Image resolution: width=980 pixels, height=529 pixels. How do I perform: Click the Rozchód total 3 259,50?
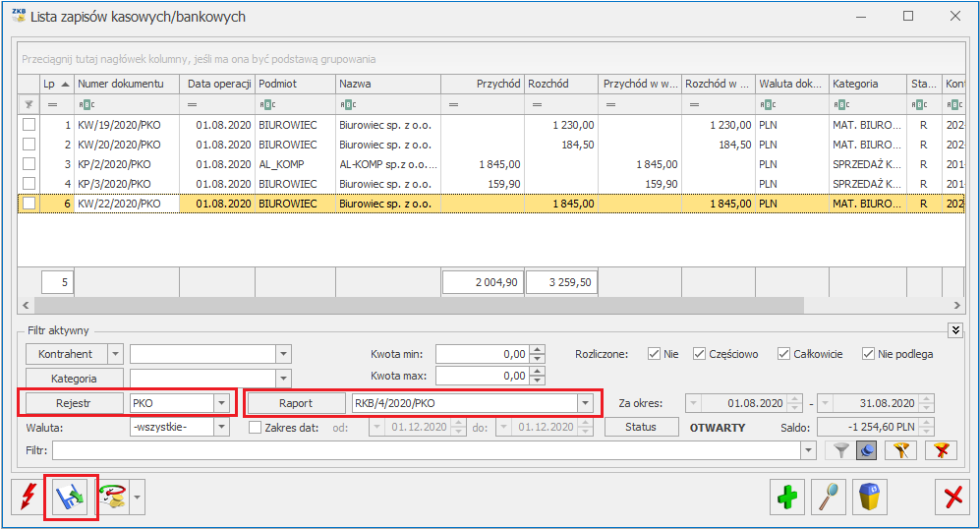[x=561, y=282]
